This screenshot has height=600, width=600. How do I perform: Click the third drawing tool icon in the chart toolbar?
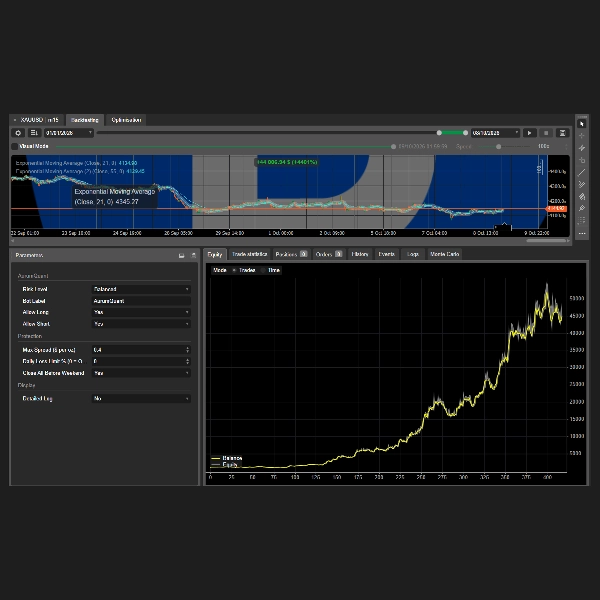coord(582,148)
